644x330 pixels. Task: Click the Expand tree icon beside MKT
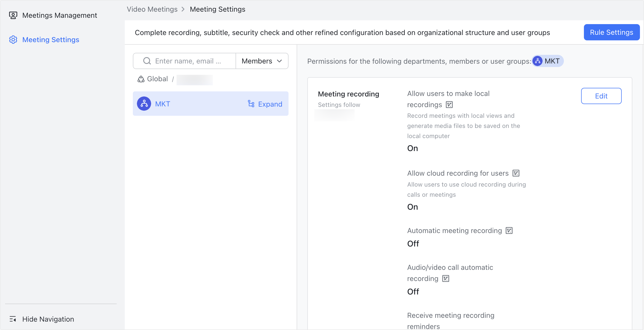point(251,104)
